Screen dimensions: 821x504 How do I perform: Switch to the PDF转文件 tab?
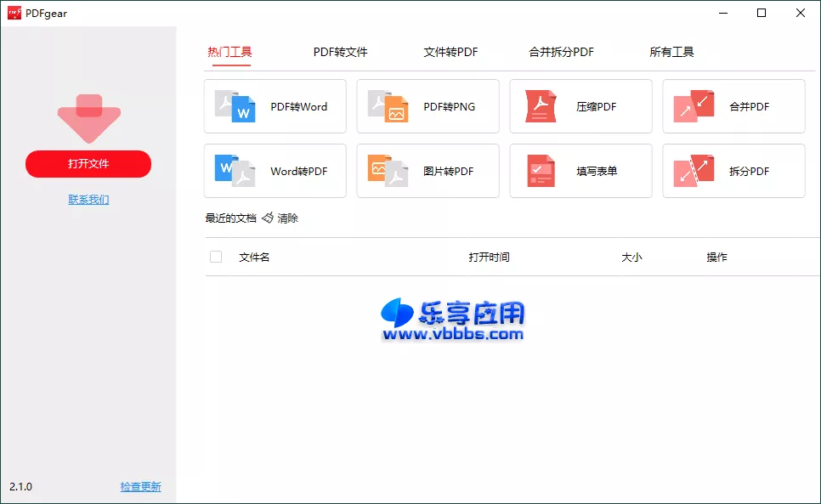(340, 52)
